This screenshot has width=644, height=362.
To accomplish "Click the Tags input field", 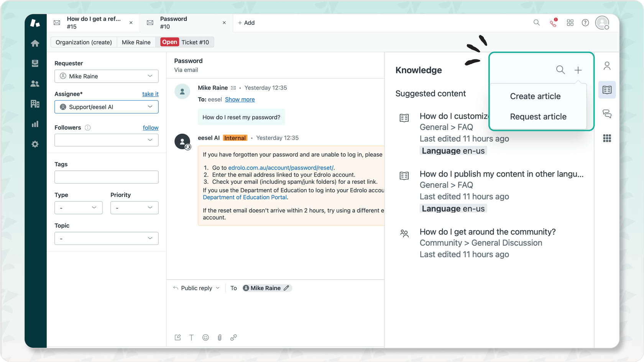I will tap(106, 177).
